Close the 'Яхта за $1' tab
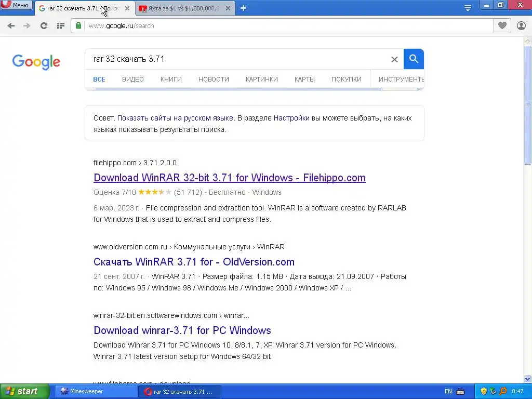This screenshot has width=532, height=399. click(228, 8)
